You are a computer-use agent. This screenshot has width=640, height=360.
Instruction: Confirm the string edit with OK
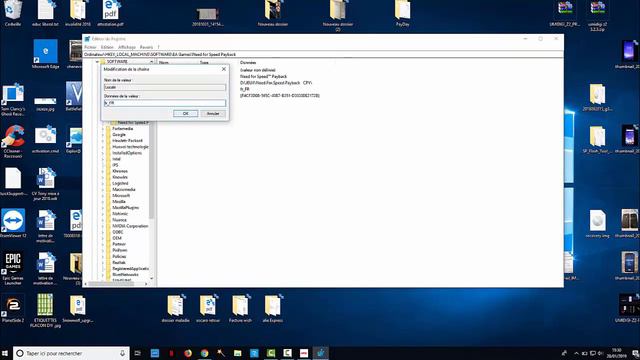coord(185,113)
